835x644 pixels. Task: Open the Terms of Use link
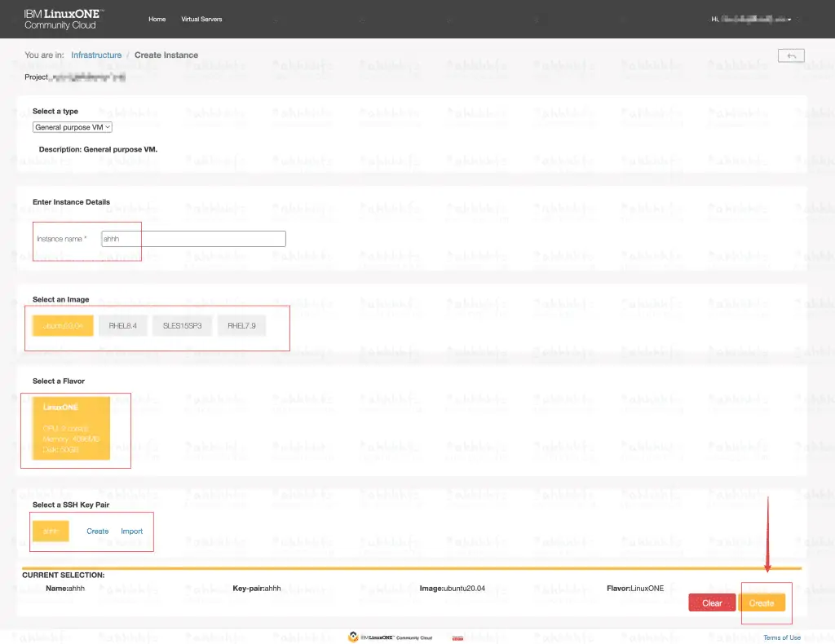coord(782,637)
